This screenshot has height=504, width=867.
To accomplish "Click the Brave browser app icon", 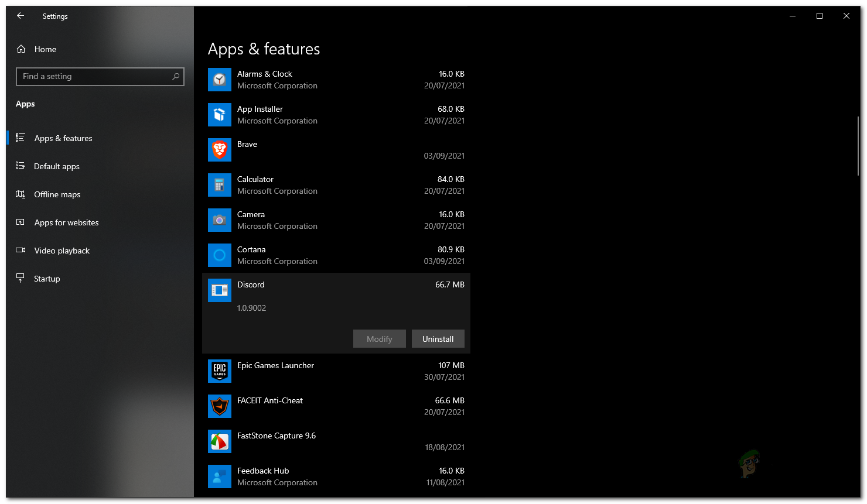I will point(220,150).
